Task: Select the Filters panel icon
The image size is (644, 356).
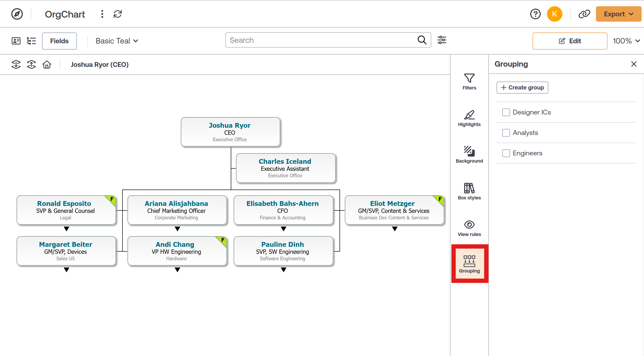Action: [469, 81]
